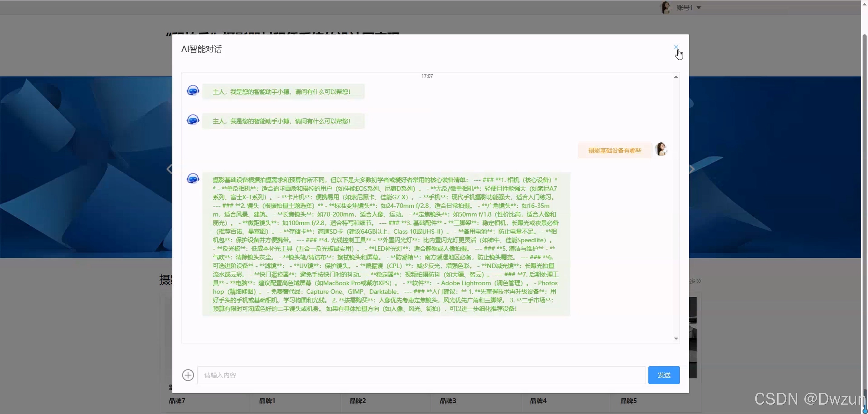Go to previous carousel banner slide
This screenshot has width=868, height=414.
click(x=169, y=169)
